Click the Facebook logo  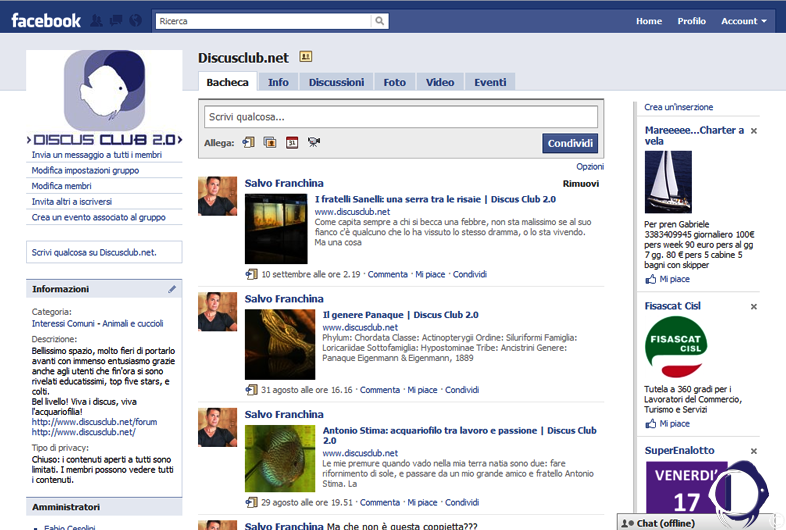tap(46, 21)
